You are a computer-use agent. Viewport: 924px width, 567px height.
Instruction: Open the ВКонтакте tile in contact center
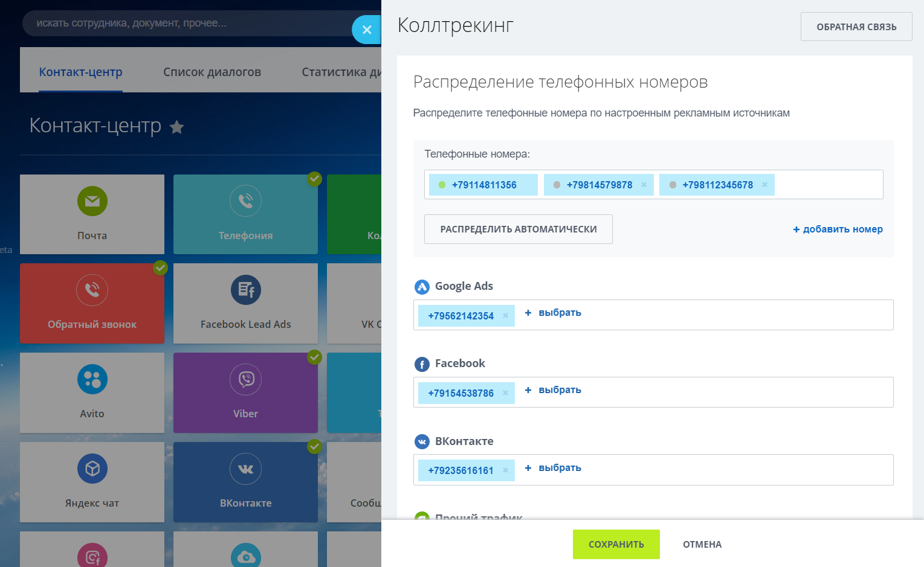point(245,482)
